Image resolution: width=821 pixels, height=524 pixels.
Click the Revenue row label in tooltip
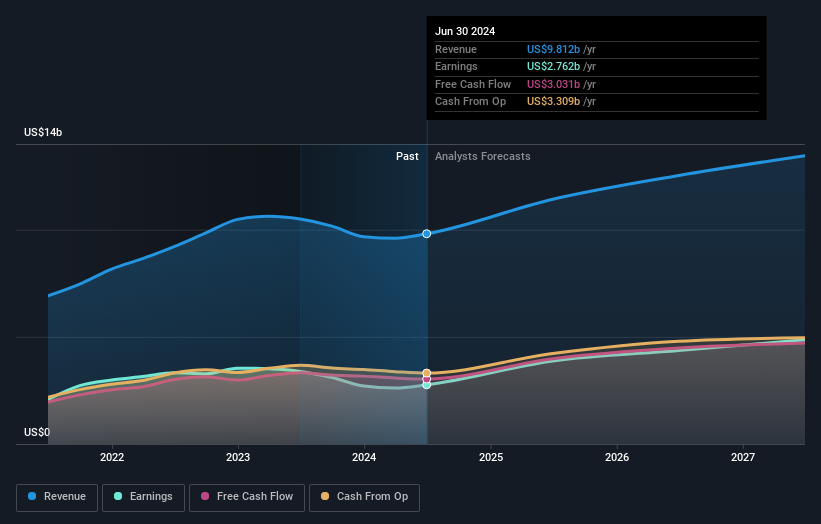coord(456,49)
